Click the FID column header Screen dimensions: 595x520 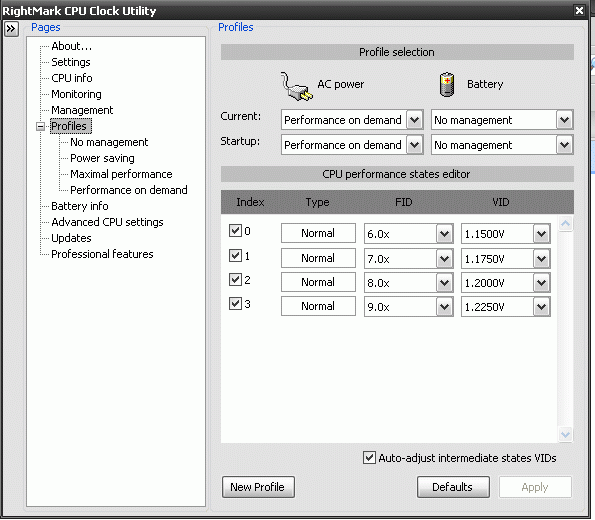point(403,202)
